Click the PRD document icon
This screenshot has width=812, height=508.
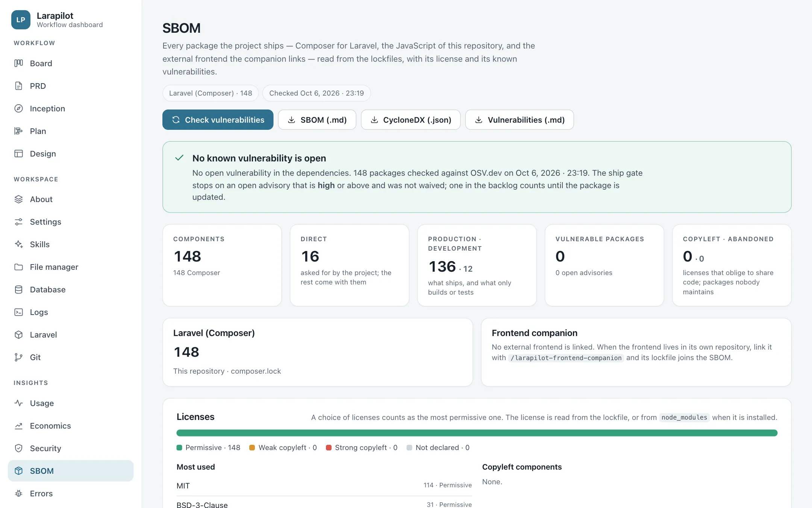coord(18,86)
